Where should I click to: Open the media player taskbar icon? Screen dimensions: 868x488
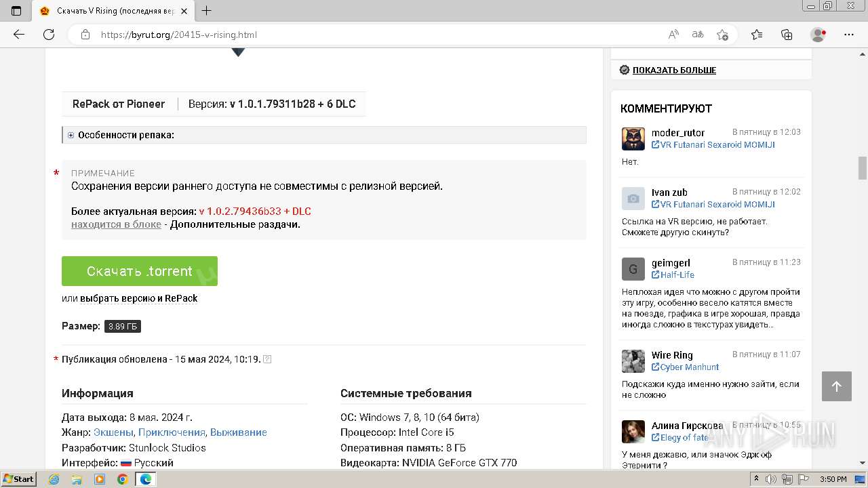click(x=100, y=479)
